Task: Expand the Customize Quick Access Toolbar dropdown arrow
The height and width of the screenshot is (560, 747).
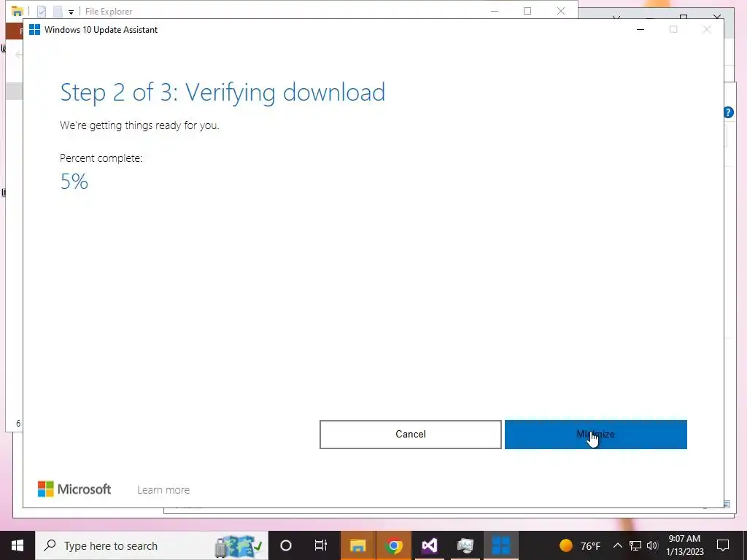Action: [71, 12]
